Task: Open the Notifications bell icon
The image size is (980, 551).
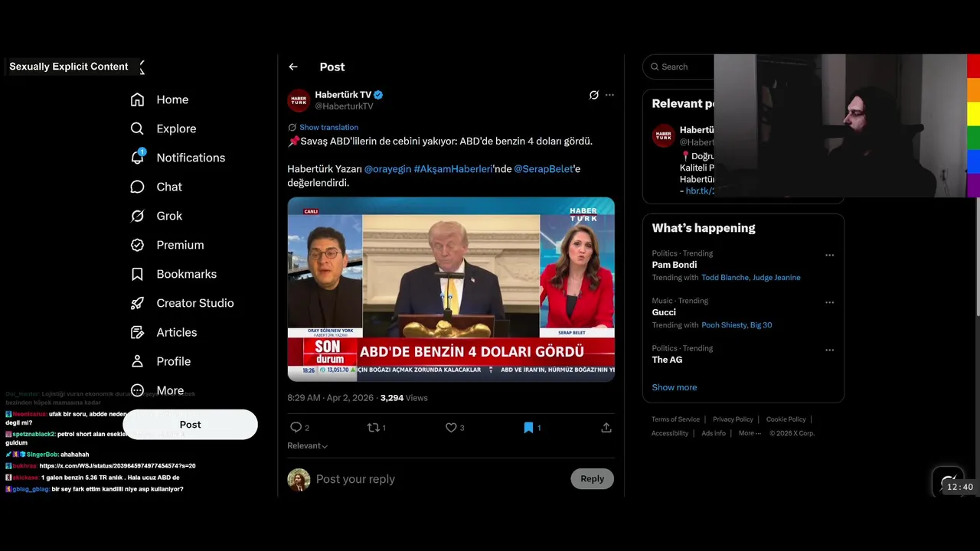Action: pos(137,158)
